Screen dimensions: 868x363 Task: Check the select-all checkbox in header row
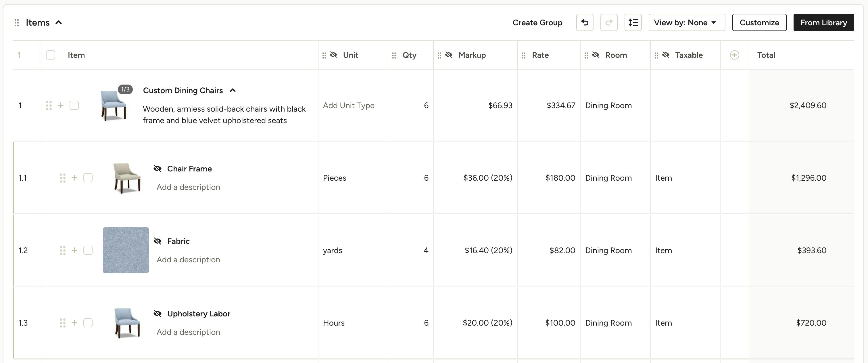(50, 55)
